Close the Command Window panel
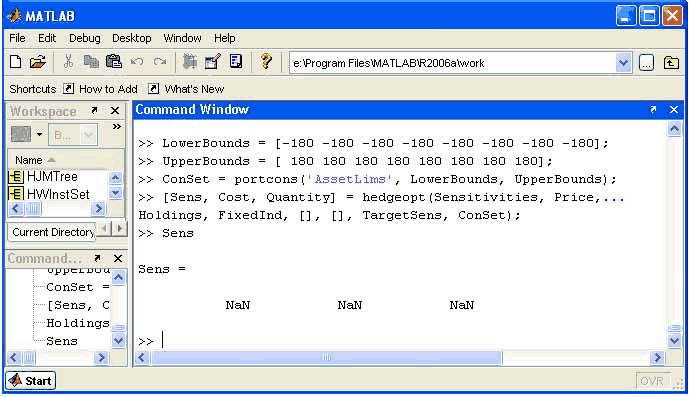 (x=674, y=109)
